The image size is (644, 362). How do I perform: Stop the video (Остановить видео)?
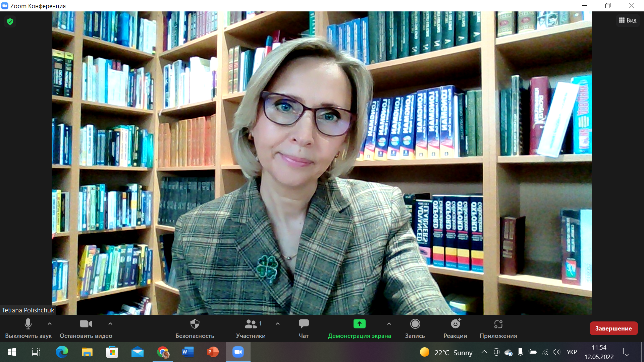point(86,324)
